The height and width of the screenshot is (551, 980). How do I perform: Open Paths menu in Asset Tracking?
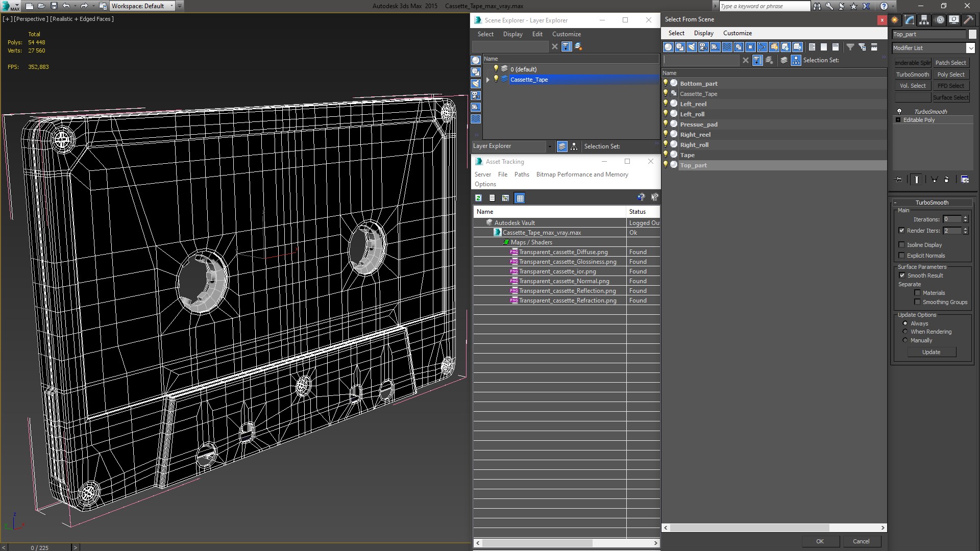pyautogui.click(x=522, y=174)
